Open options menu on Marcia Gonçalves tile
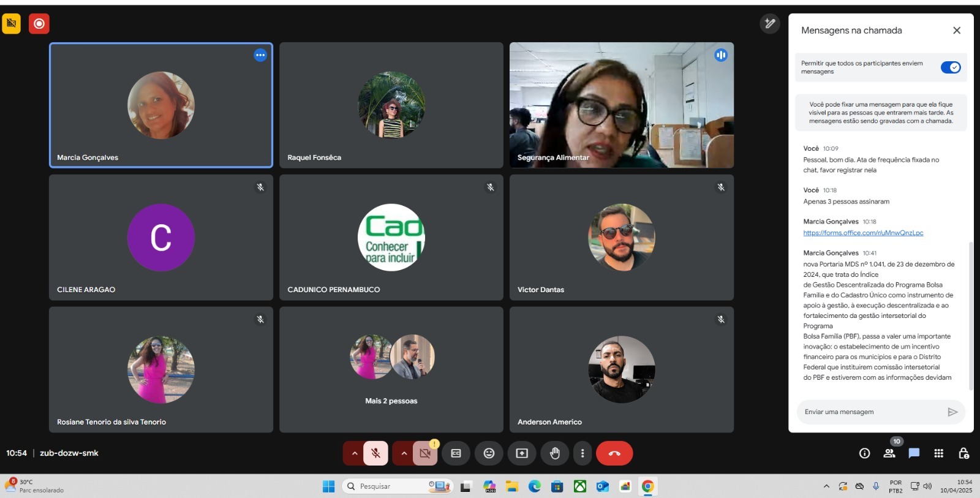 [260, 55]
